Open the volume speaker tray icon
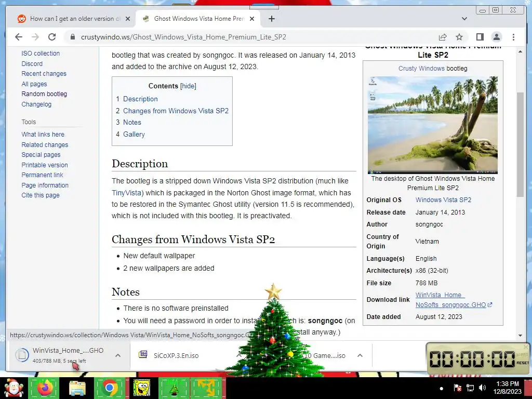The image size is (532, 399). tap(482, 388)
